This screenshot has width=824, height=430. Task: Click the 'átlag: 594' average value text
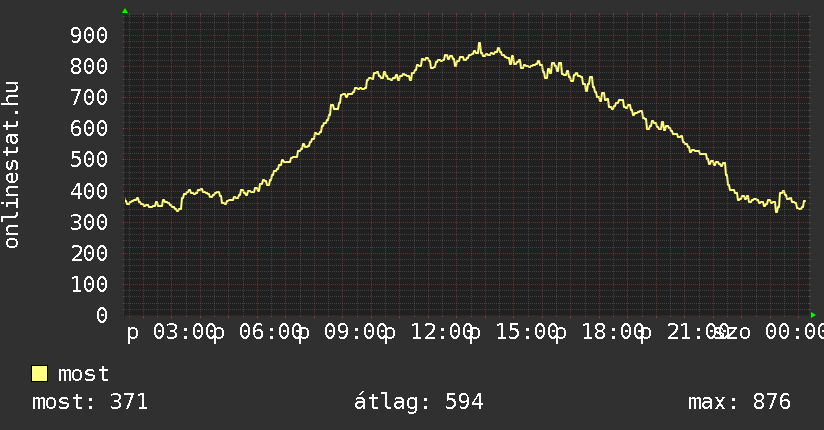(x=418, y=402)
